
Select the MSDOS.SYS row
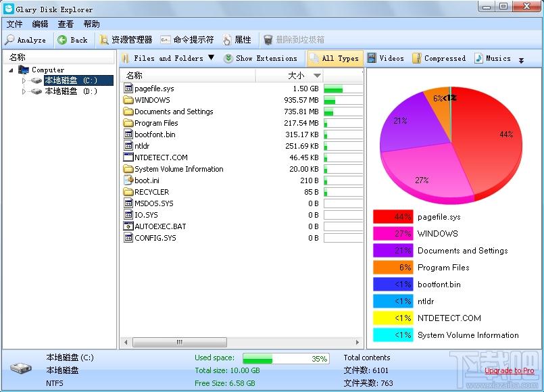point(242,203)
